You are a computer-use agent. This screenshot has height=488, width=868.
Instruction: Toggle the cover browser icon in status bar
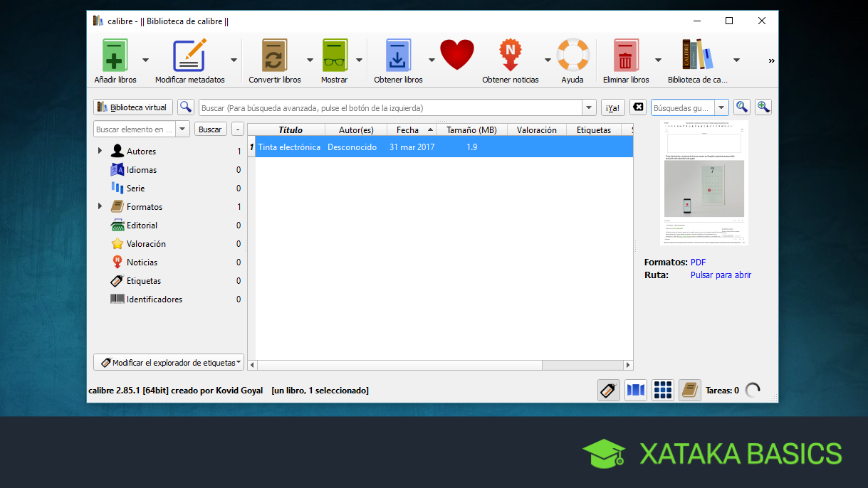[635, 390]
